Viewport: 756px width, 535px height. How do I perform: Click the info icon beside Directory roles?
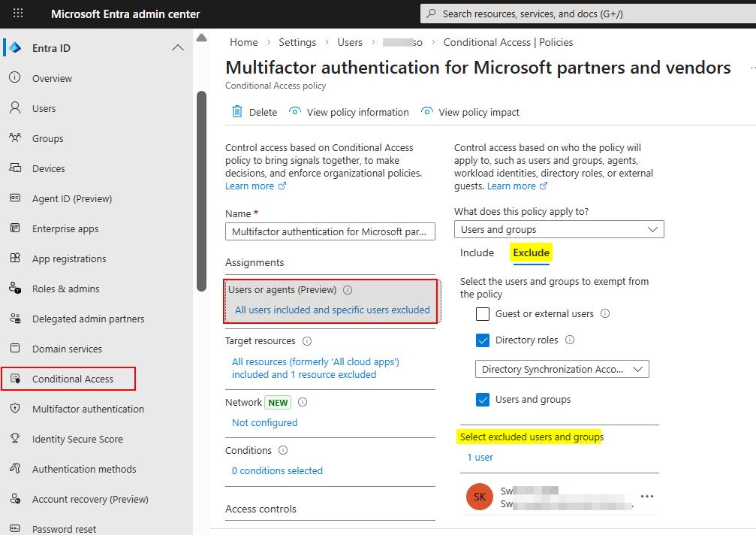click(x=570, y=340)
